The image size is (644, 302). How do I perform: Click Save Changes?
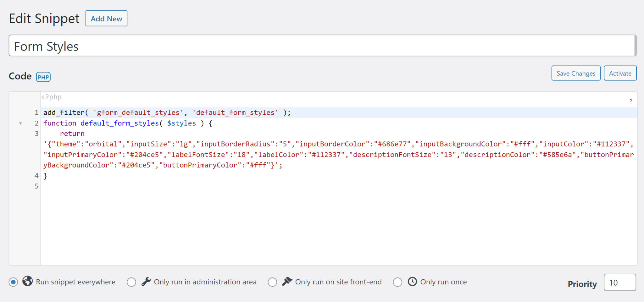pos(576,73)
